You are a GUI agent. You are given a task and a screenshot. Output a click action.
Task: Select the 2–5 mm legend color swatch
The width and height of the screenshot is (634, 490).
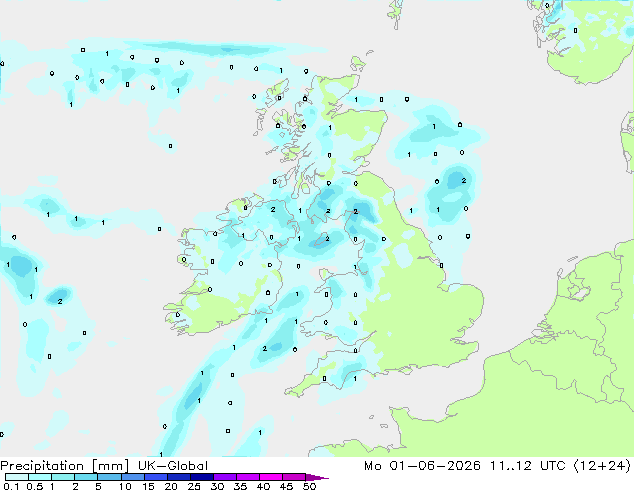click(x=86, y=477)
